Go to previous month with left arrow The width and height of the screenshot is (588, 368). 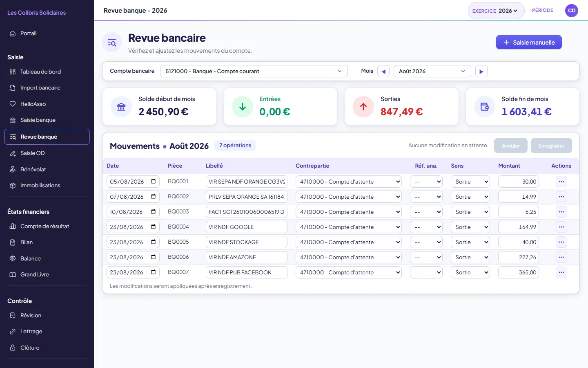pyautogui.click(x=383, y=71)
